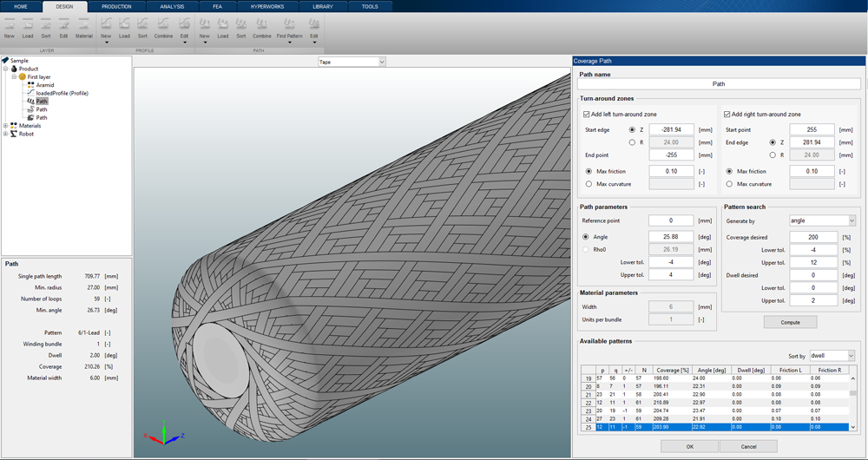Select left zone Max curvature radio button
Screen dimensions: 868x460
tap(589, 184)
